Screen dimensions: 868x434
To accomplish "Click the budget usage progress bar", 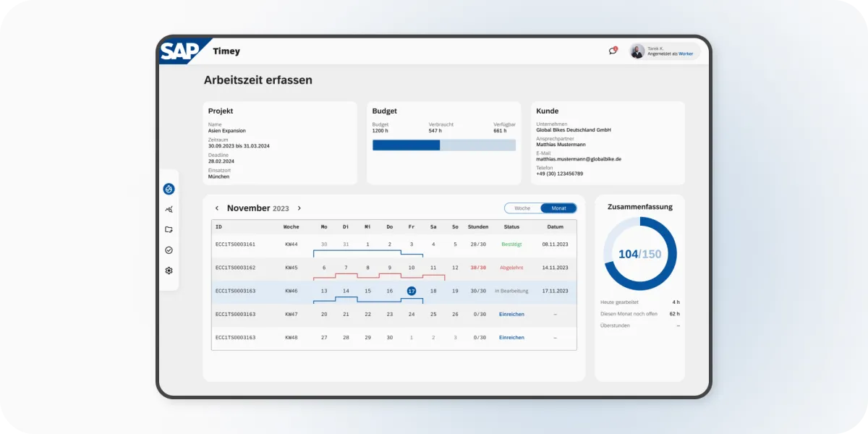I will pos(443,145).
